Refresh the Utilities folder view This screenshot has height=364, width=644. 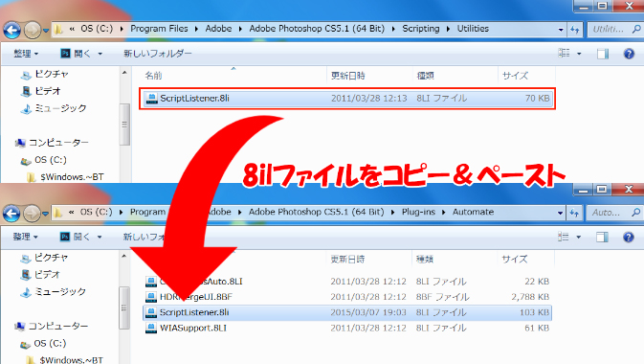coord(574,30)
